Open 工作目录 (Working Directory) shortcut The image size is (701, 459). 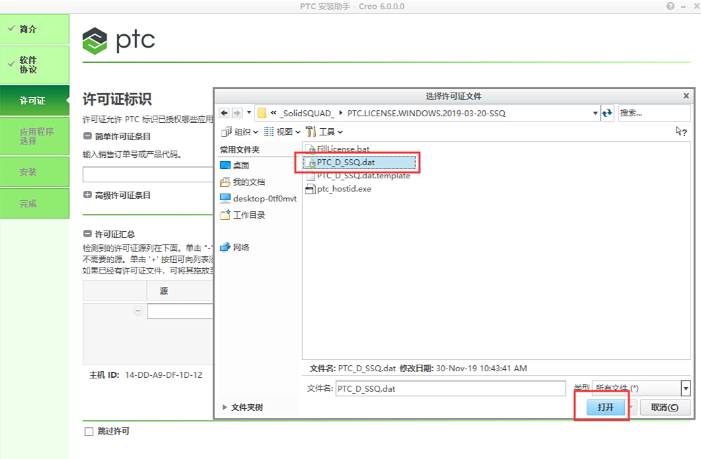(x=248, y=215)
